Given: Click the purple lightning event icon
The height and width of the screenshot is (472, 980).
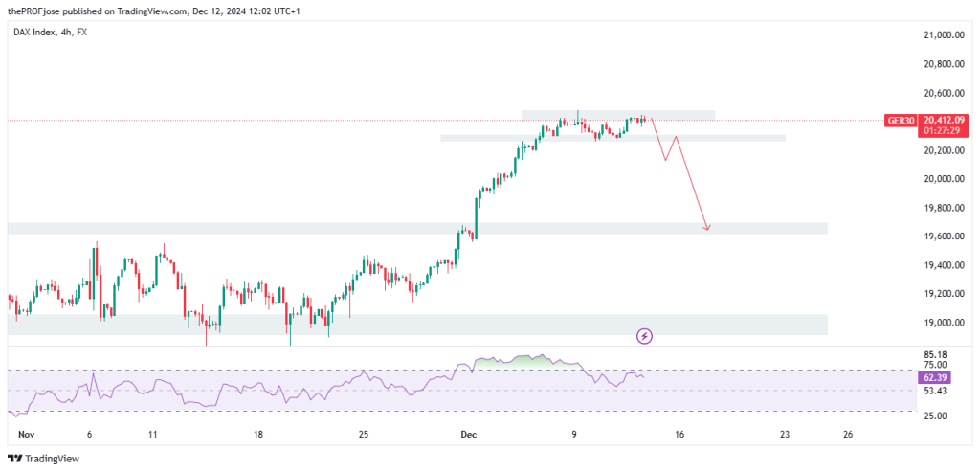Looking at the screenshot, I should (644, 337).
